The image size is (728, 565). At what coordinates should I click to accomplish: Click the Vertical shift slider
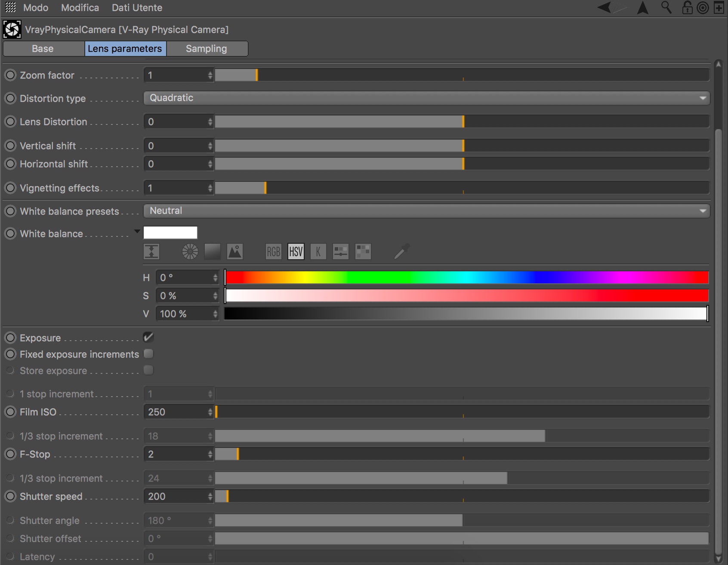pyautogui.click(x=462, y=146)
